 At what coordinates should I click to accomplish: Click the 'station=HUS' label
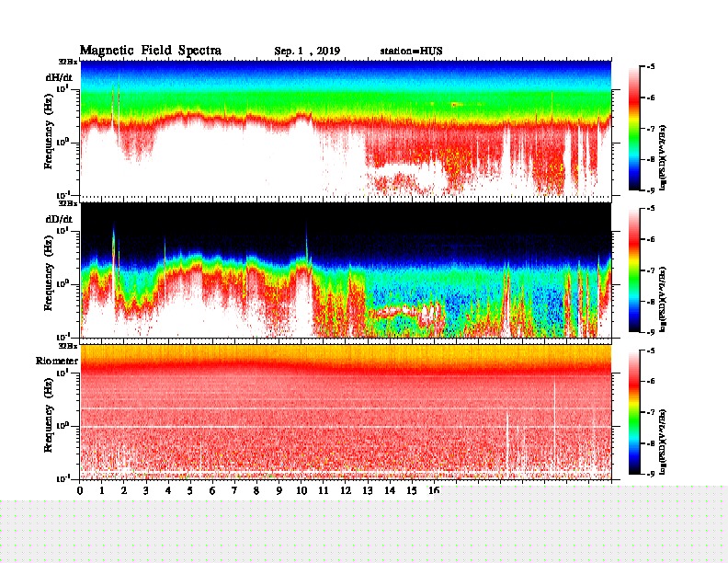(412, 51)
